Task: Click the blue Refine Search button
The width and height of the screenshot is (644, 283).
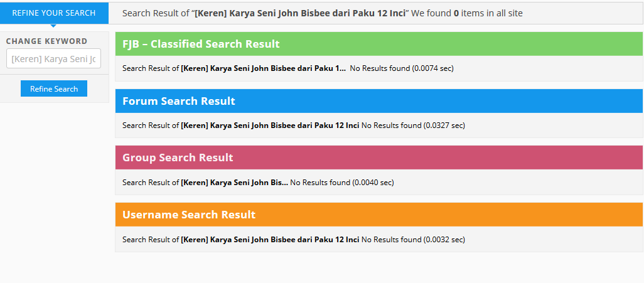Action: point(54,88)
